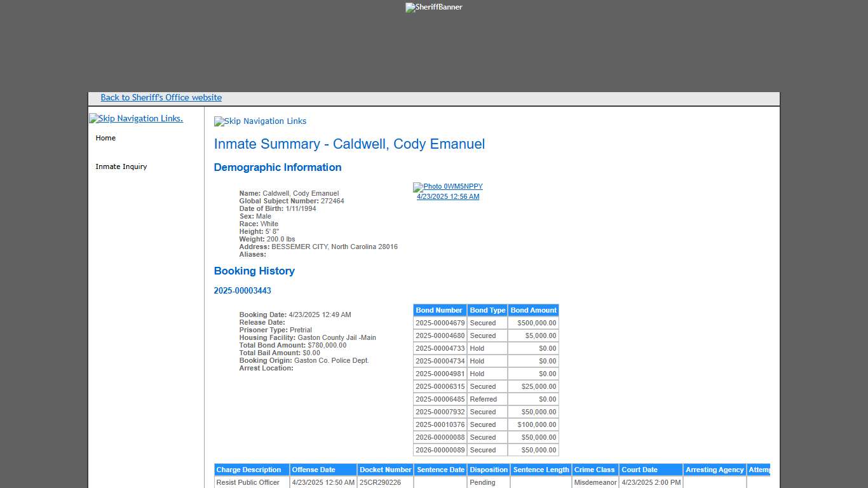Click the Sentence Date column header
The image size is (868, 488).
tap(440, 470)
